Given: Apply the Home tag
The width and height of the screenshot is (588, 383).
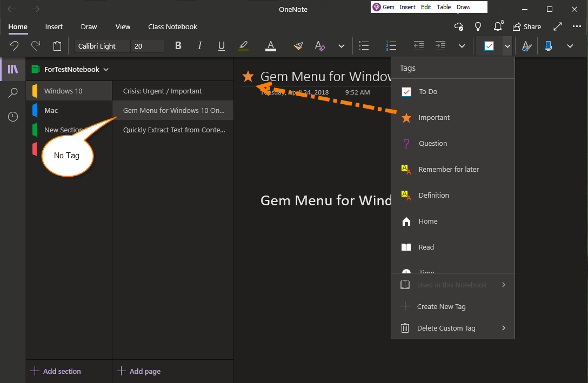Looking at the screenshot, I should 453,221.
